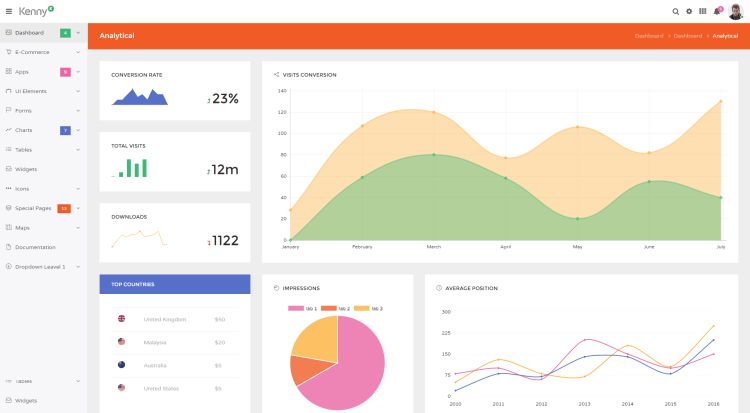
Task: Click the Downloads line sparkline
Action: (x=140, y=238)
